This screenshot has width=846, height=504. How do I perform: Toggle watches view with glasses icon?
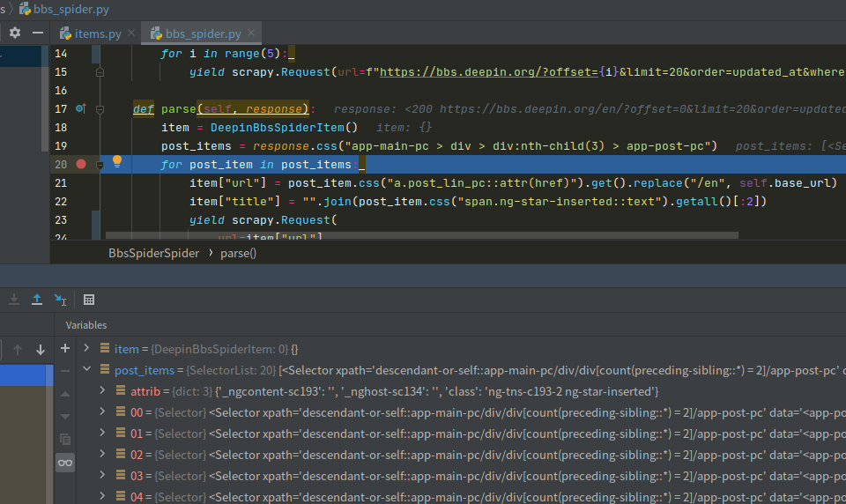pos(65,463)
